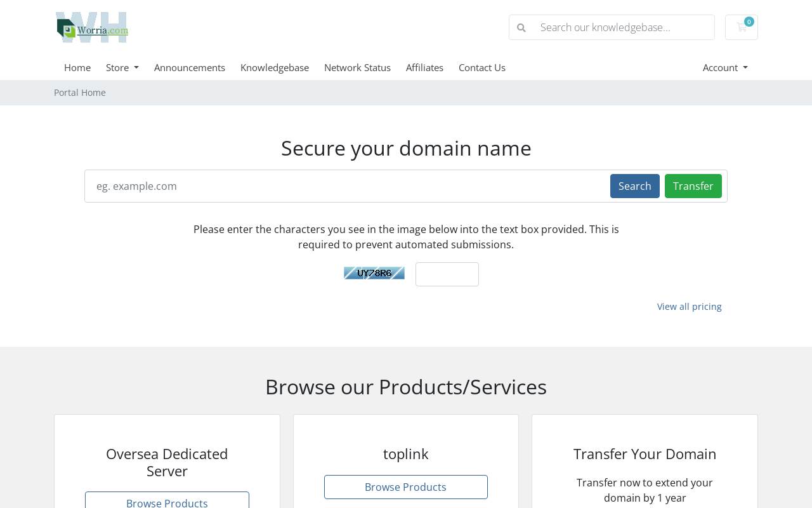Click the text about extending by 1 year
The image size is (812, 508).
point(645,490)
